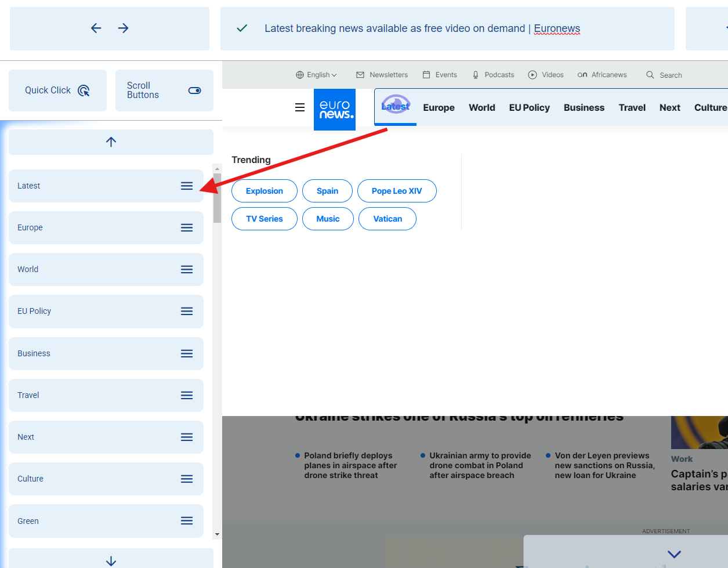Click the back arrow navigation icon
Image resolution: width=728 pixels, height=568 pixels.
click(96, 28)
